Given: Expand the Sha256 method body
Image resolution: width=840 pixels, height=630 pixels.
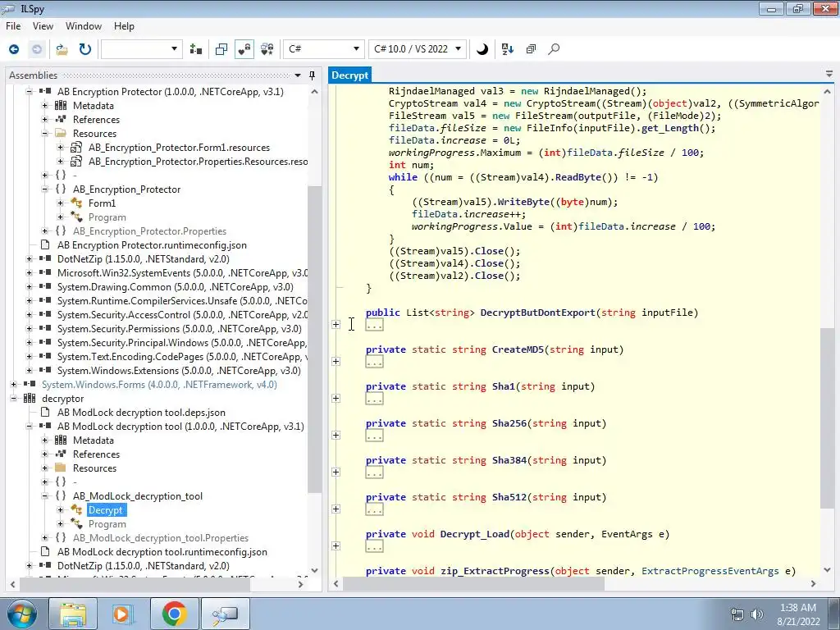Looking at the screenshot, I should [336, 436].
